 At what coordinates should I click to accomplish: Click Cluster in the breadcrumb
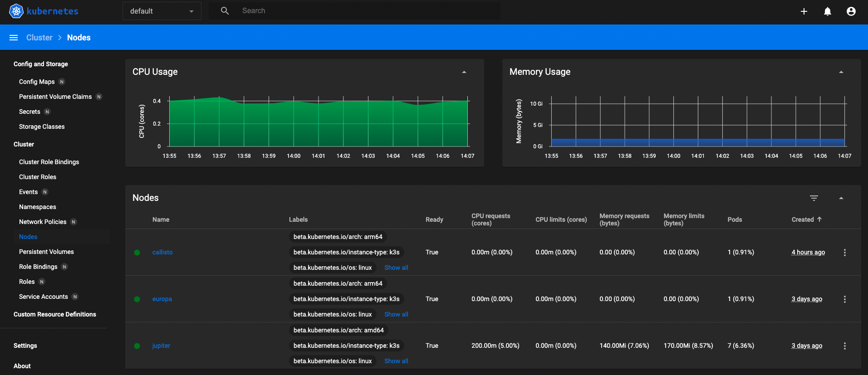[39, 38]
